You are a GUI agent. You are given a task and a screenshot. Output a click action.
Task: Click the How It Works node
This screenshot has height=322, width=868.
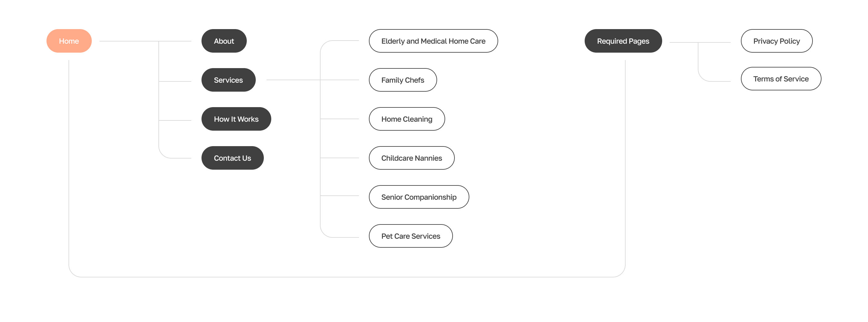click(236, 119)
